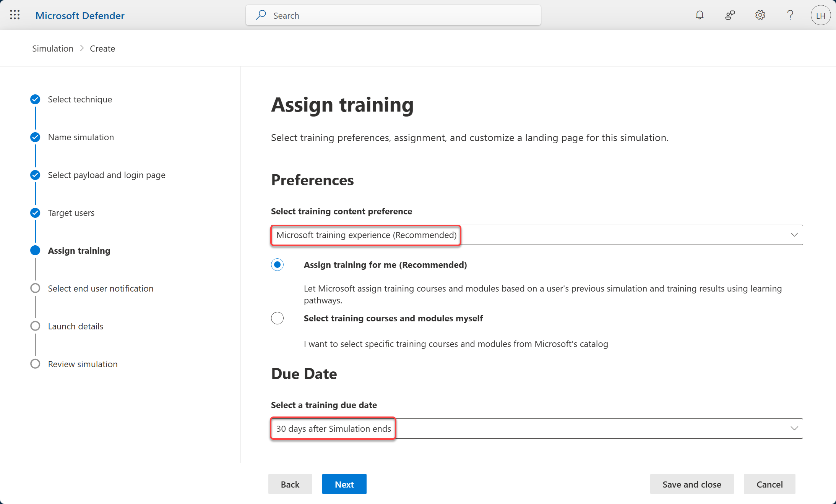Click Save and close

(692, 484)
